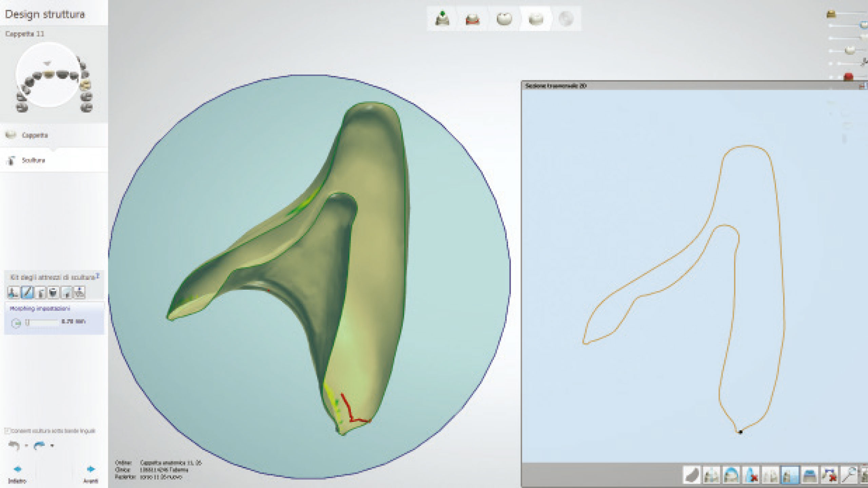Open the margin line step with red band
868x488 pixels.
click(473, 19)
